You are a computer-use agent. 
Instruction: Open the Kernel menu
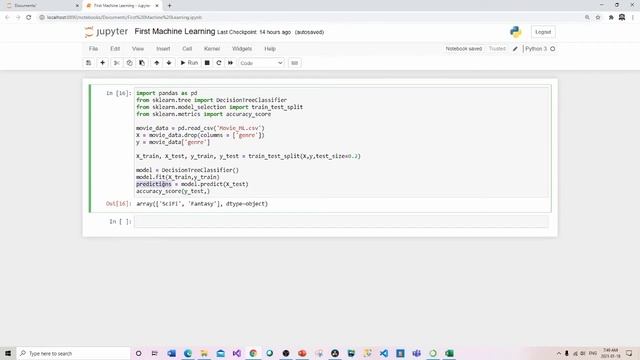click(x=212, y=49)
